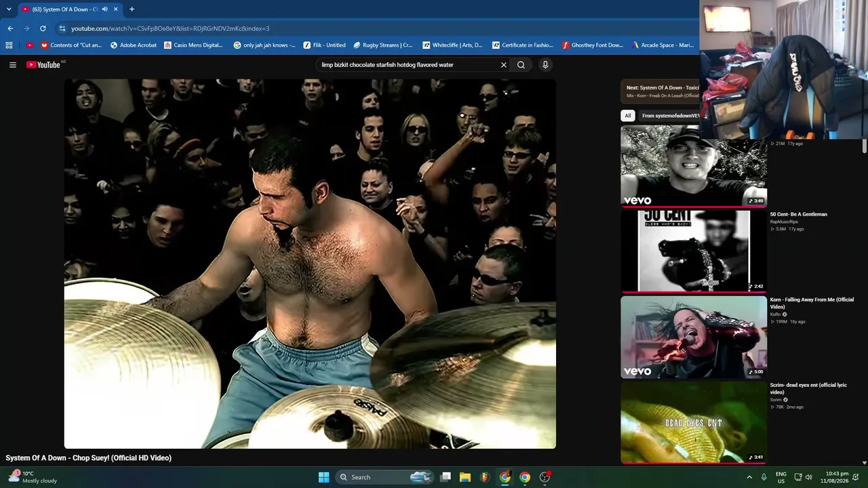Open the Arcade Space bookmark
The width and height of the screenshot is (868, 488).
click(x=663, y=45)
